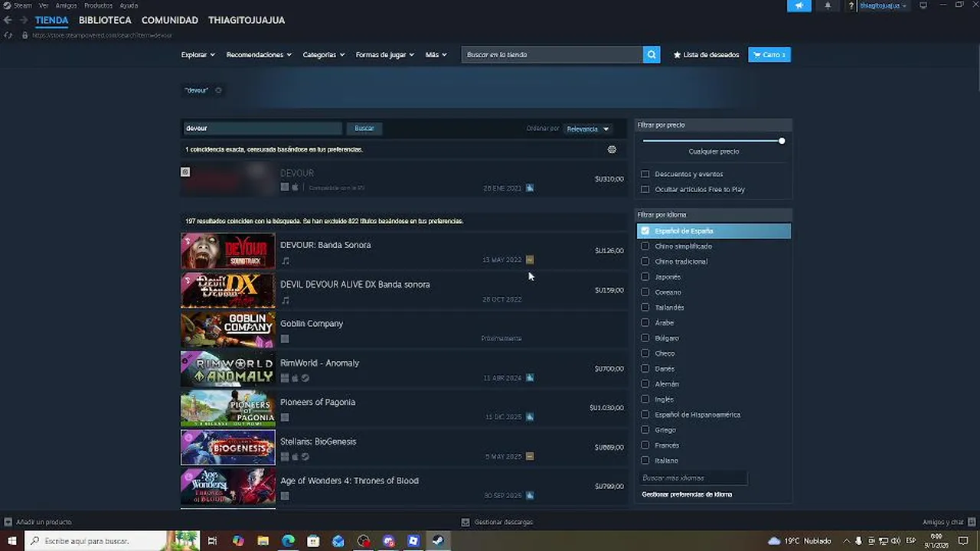The image size is (980, 551).
Task: Click the music note icon under DEVOUR: Banda Sonora
Action: point(286,261)
